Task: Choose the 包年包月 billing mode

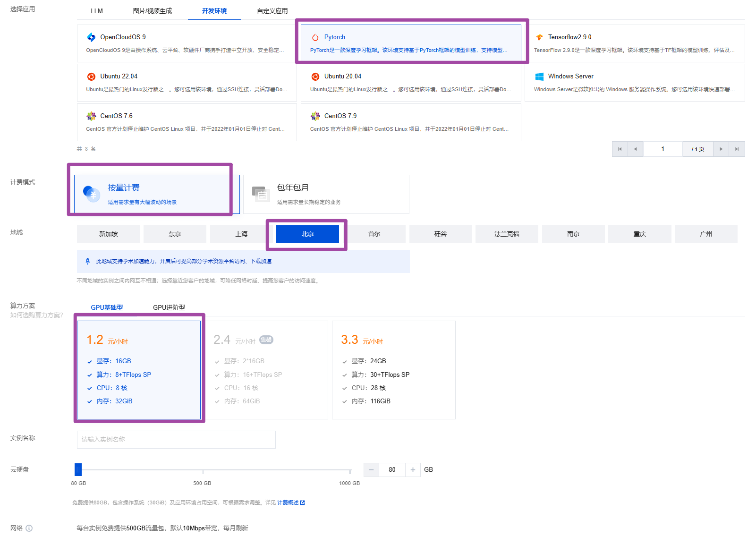Action: (x=326, y=194)
